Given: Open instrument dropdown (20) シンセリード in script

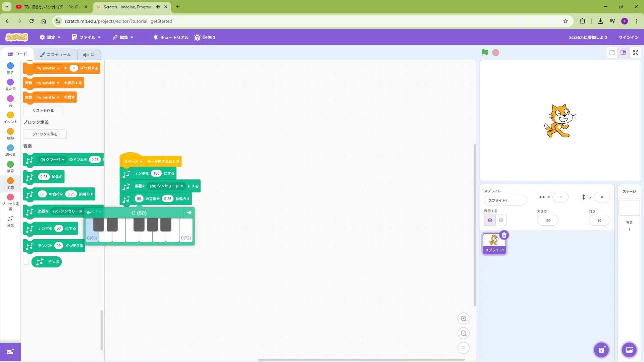Looking at the screenshot, I should tap(166, 186).
